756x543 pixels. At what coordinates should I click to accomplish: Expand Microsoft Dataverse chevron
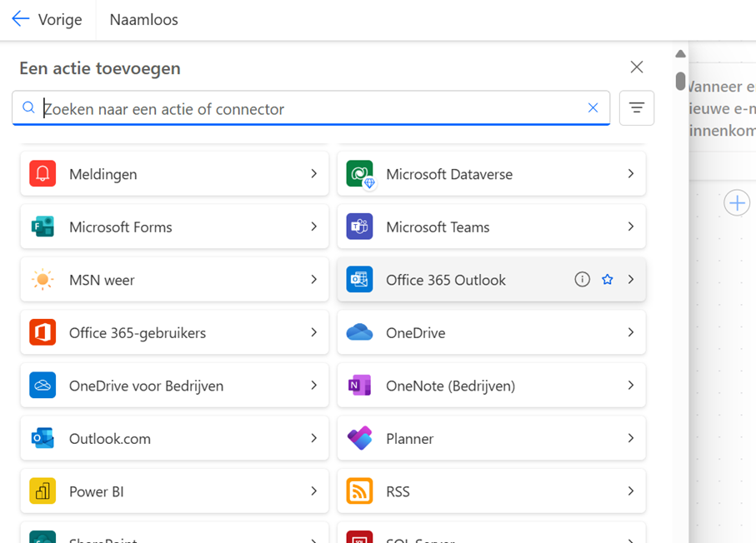click(631, 173)
